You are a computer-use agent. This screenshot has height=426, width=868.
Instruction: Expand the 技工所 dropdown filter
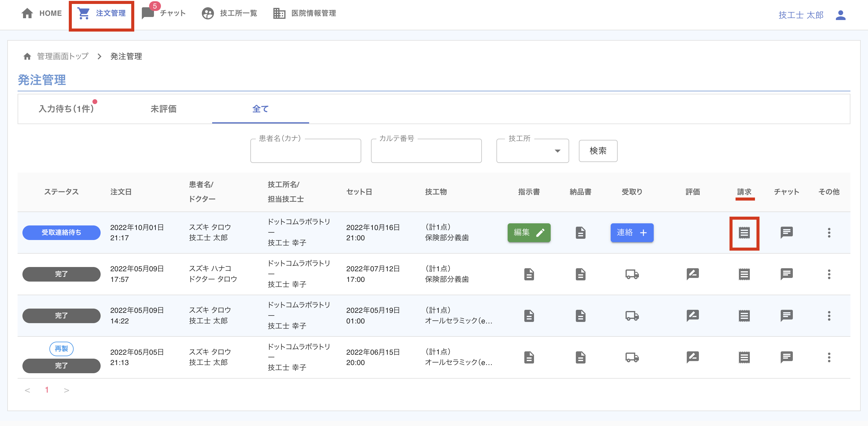point(532,151)
